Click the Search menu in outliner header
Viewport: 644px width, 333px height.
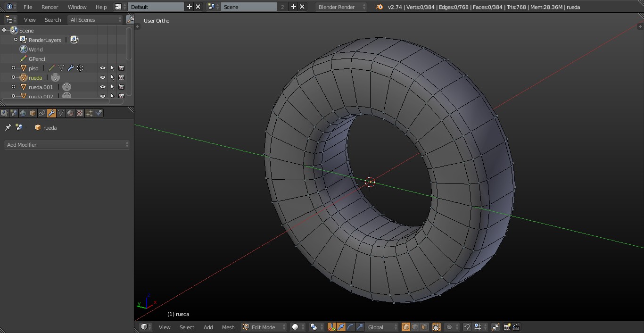[53, 19]
